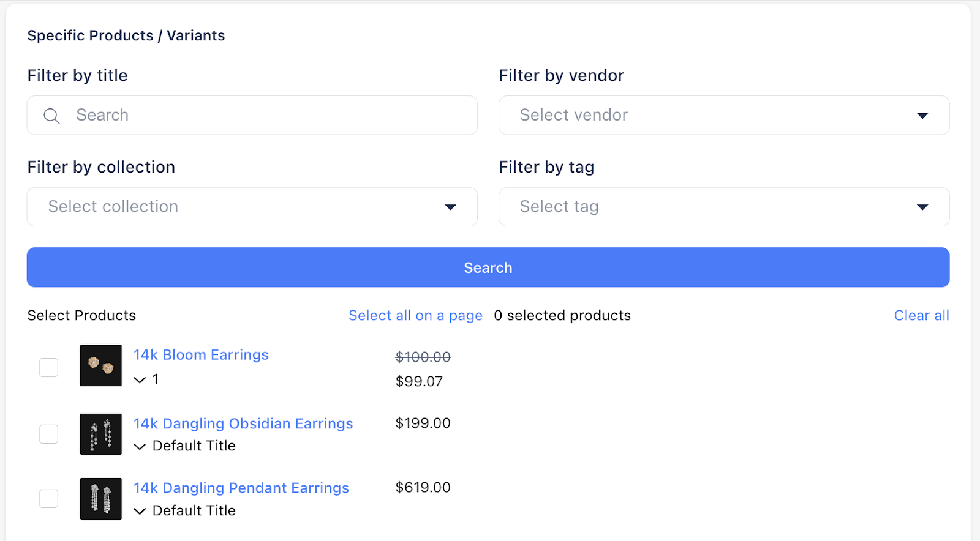
Task: Open the 14k Bloom Earrings product link
Action: click(x=201, y=355)
